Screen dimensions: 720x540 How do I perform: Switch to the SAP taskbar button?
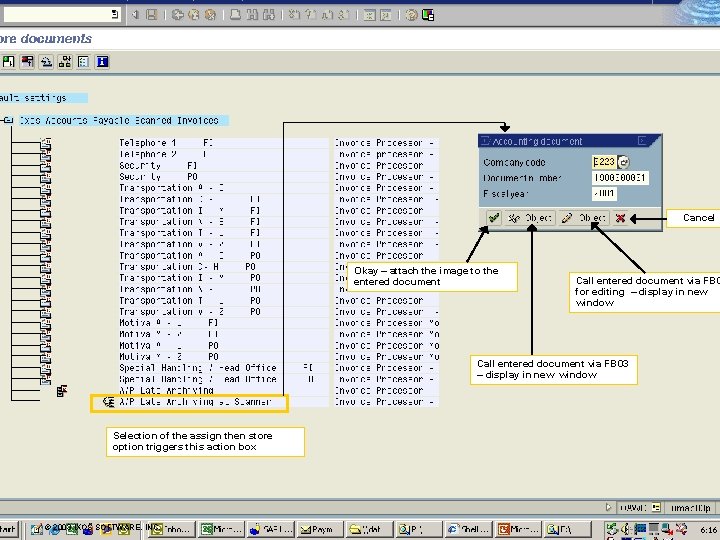tap(271, 529)
